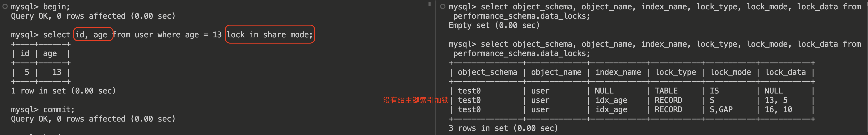Click the '1 row in set' result line
This screenshot has height=135, width=868.
[63, 91]
